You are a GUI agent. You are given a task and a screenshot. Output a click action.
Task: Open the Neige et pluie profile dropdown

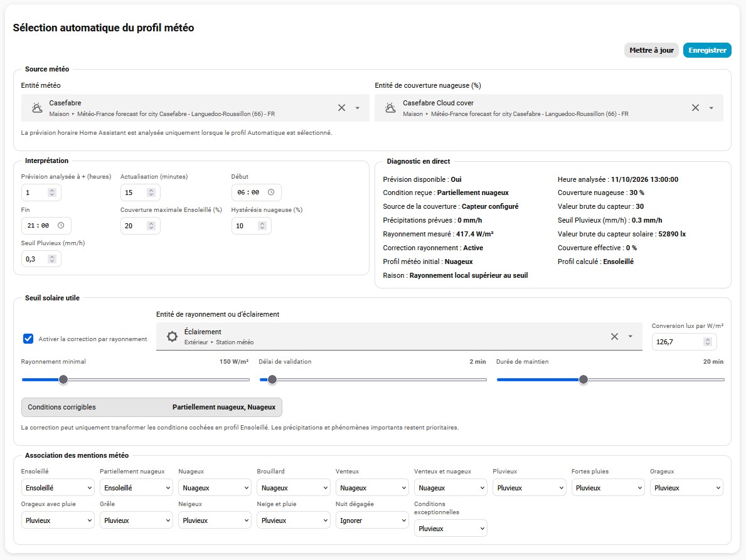pyautogui.click(x=293, y=520)
